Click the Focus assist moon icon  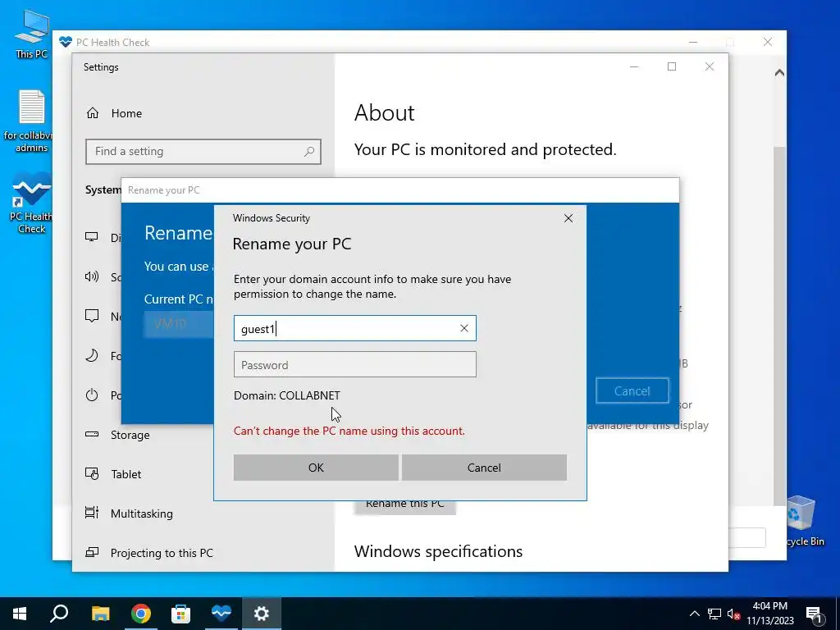(x=92, y=355)
